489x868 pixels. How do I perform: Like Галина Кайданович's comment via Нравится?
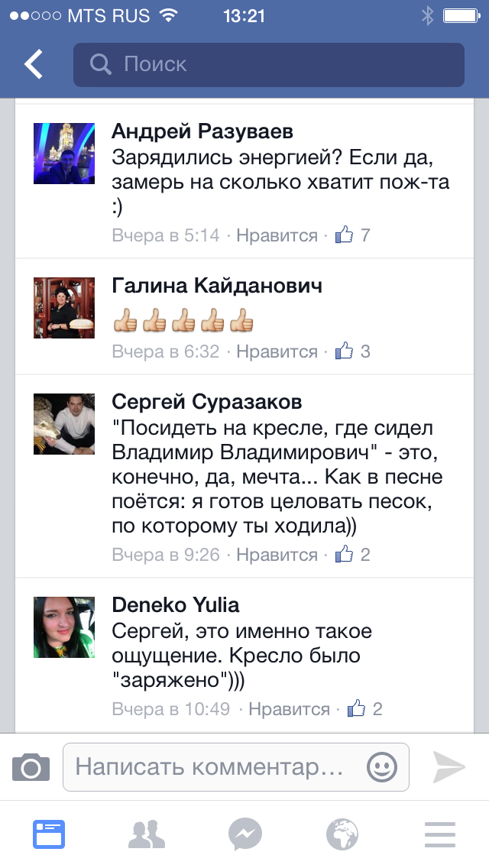pyautogui.click(x=277, y=351)
